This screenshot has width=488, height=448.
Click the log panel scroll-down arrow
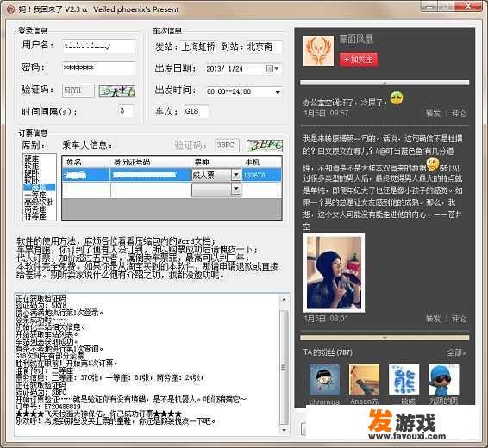pos(284,430)
